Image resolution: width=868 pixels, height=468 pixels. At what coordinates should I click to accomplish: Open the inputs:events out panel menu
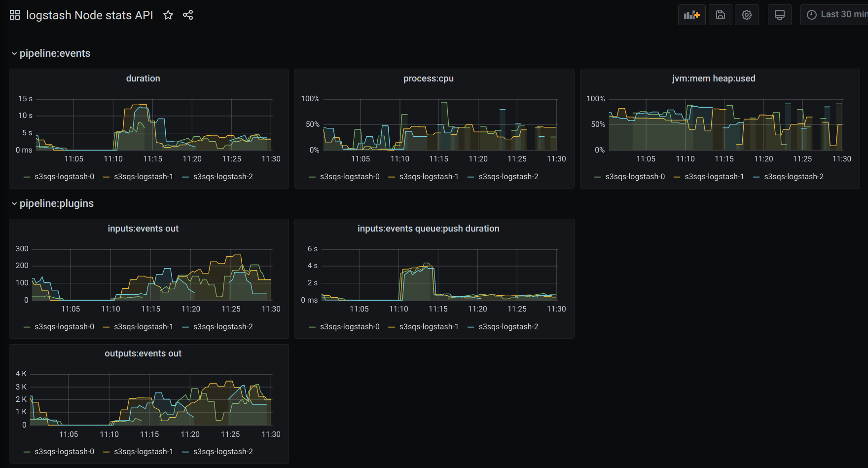143,229
